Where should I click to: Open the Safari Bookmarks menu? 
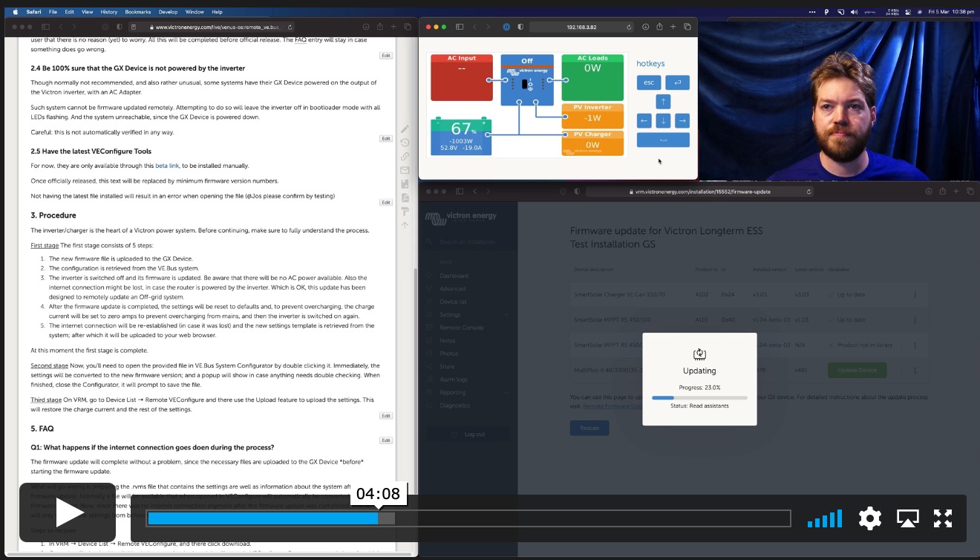pos(137,12)
